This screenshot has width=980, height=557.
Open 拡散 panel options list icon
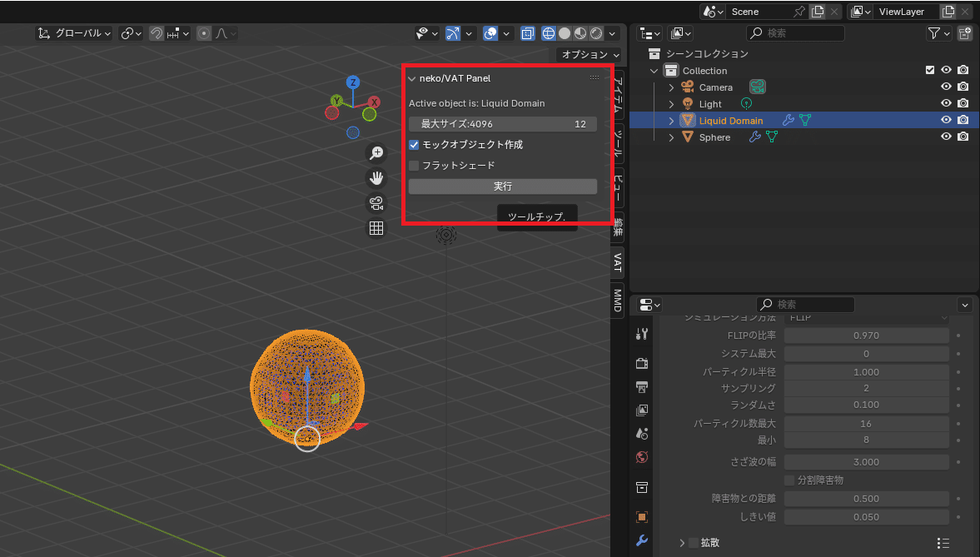[x=943, y=543]
